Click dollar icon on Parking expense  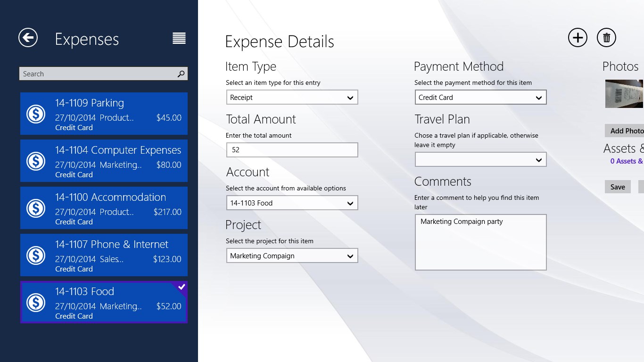coord(36,114)
